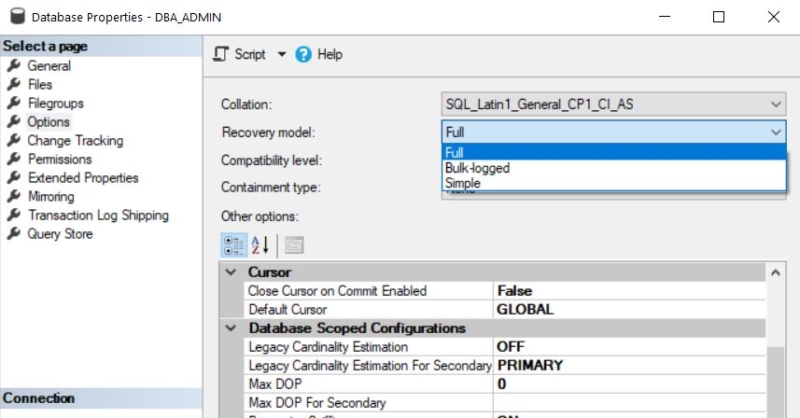This screenshot has height=418, width=800.
Task: Collapse Database Scoped Configurations category
Action: 231,328
